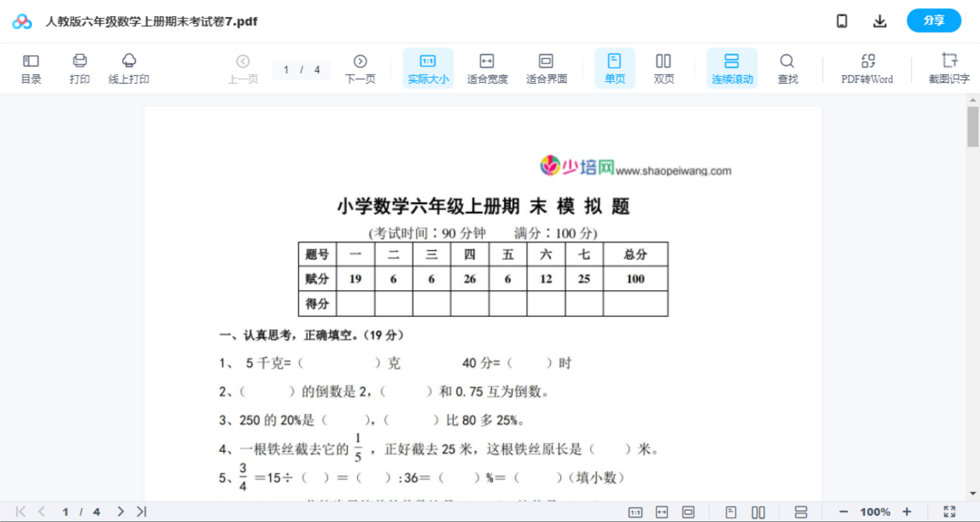This screenshot has width=980, height=522.
Task: Open the 查找 search tool
Action: pos(787,68)
